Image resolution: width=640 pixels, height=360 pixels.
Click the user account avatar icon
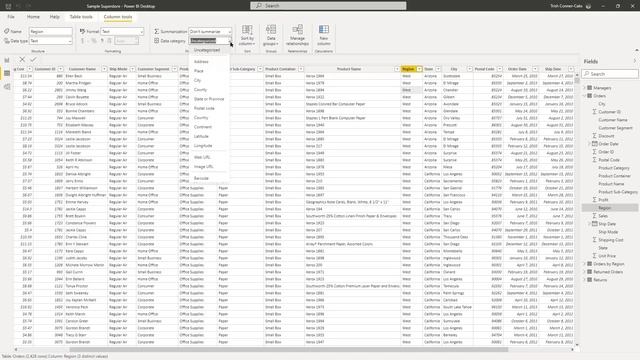click(588, 6)
